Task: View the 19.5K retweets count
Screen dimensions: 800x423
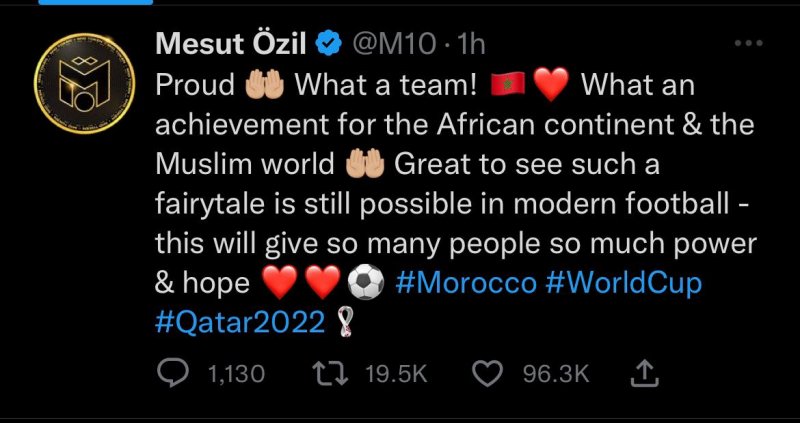Action: [x=396, y=375]
